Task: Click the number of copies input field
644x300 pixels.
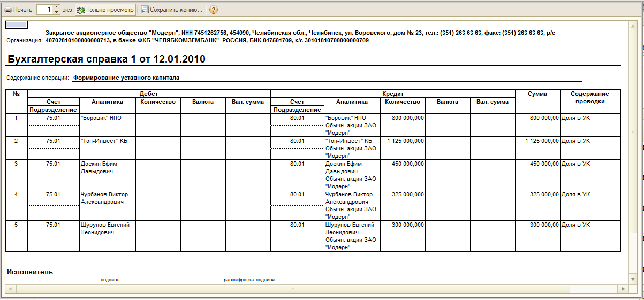Action: [45, 10]
